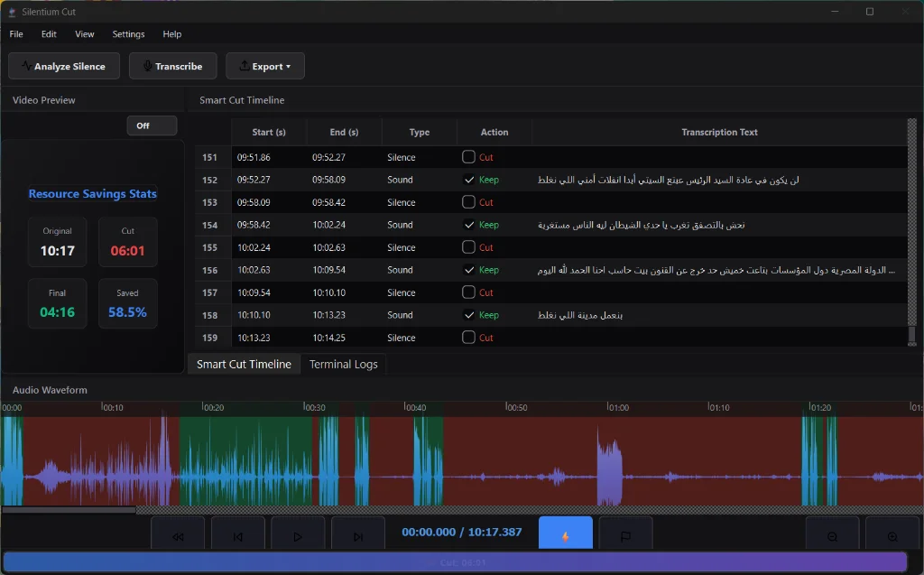Check the Cut checkbox in row 159
Image resolution: width=924 pixels, height=575 pixels.
click(x=468, y=338)
